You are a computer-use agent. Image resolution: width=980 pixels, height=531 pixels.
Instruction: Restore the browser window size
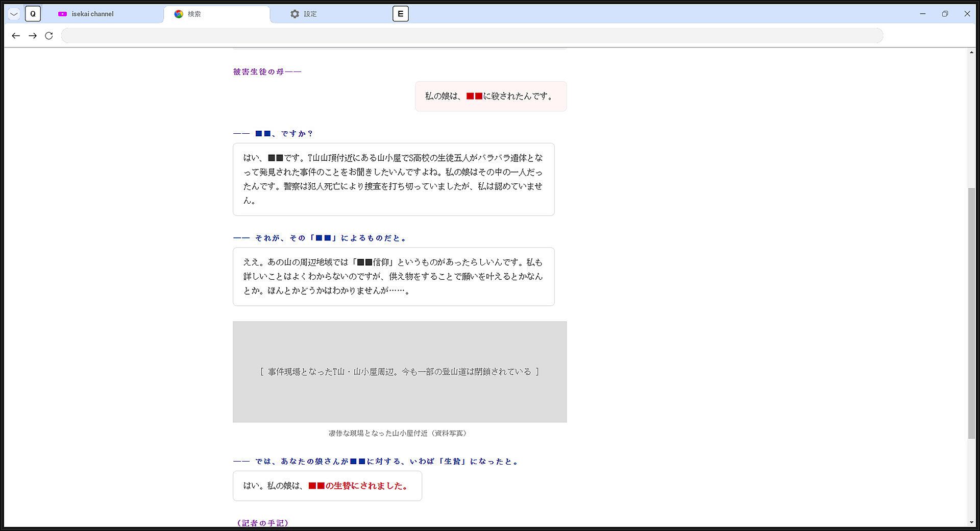pos(945,14)
